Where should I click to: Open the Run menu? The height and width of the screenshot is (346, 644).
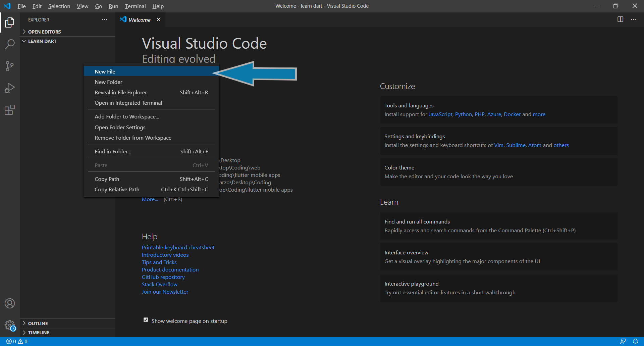113,6
